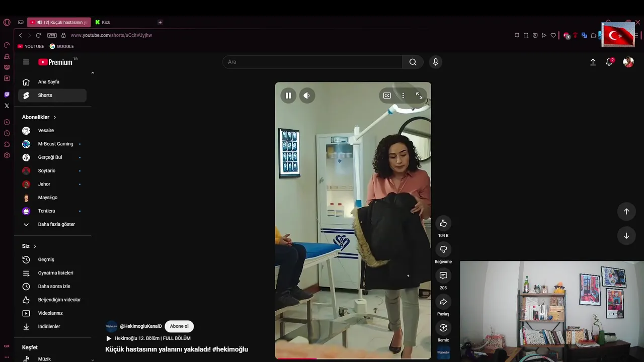The height and width of the screenshot is (362, 644).
Task: Expand Abonelikler section
Action: (39, 117)
